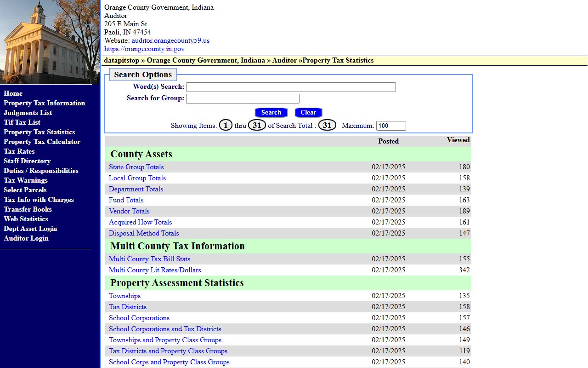Screen dimensions: 588x368
Task: Click Property Assessment Statistics heading
Action: tap(177, 283)
